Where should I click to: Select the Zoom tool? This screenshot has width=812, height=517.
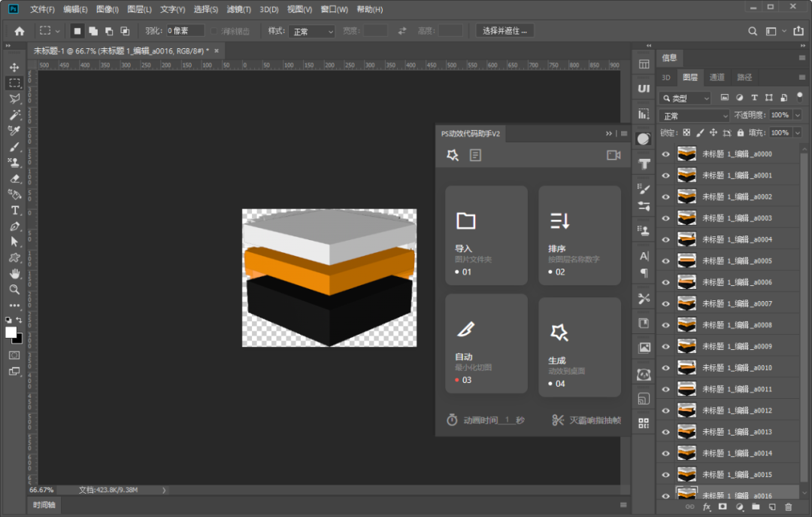click(x=14, y=289)
